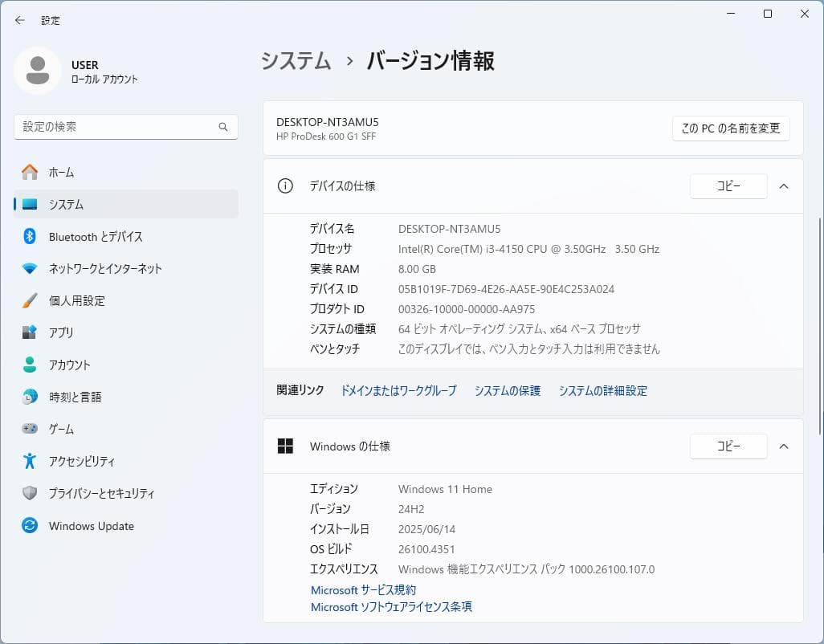Open the アプリ settings section

(28, 332)
